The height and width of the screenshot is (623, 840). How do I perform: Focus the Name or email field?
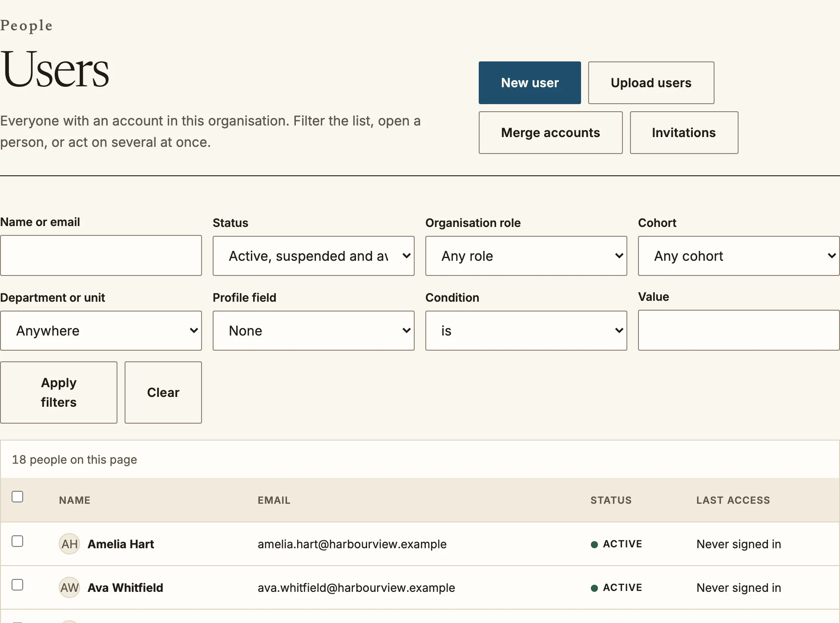pyautogui.click(x=101, y=255)
